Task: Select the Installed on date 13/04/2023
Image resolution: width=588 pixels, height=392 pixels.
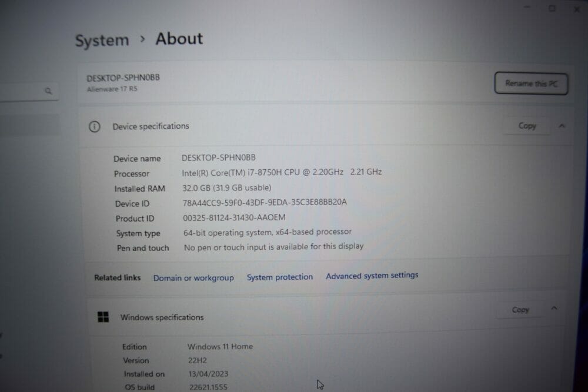Action: point(208,374)
